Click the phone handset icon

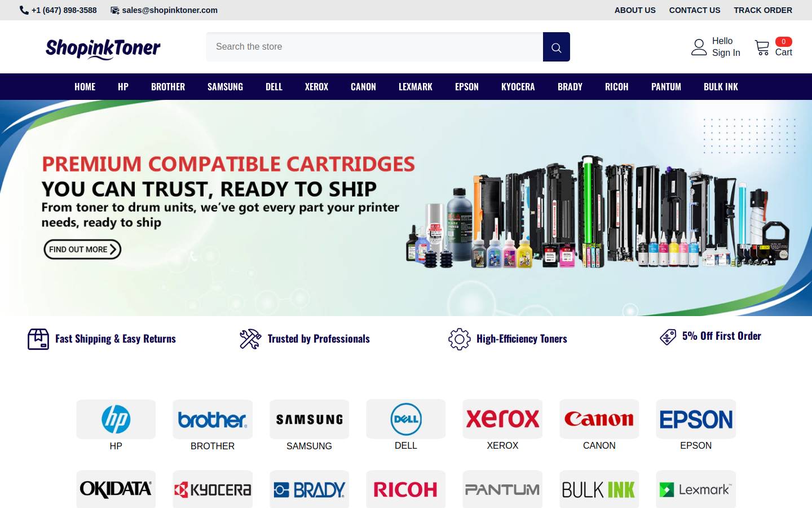click(x=24, y=10)
